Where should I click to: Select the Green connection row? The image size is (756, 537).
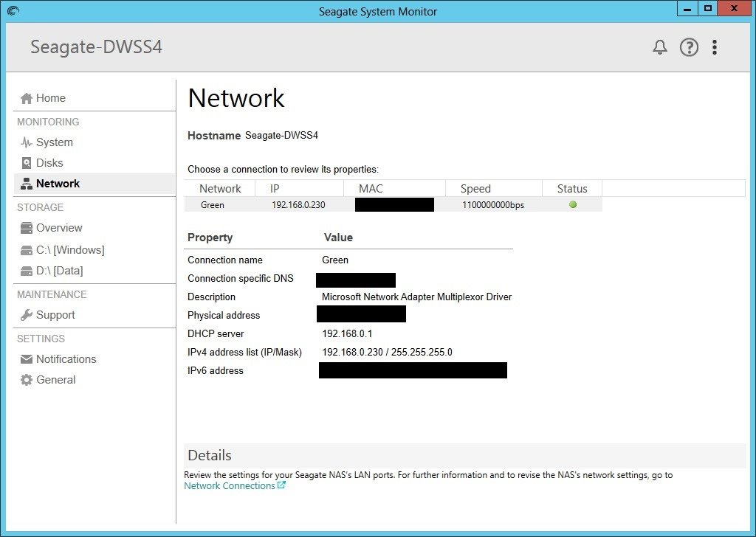tap(394, 204)
